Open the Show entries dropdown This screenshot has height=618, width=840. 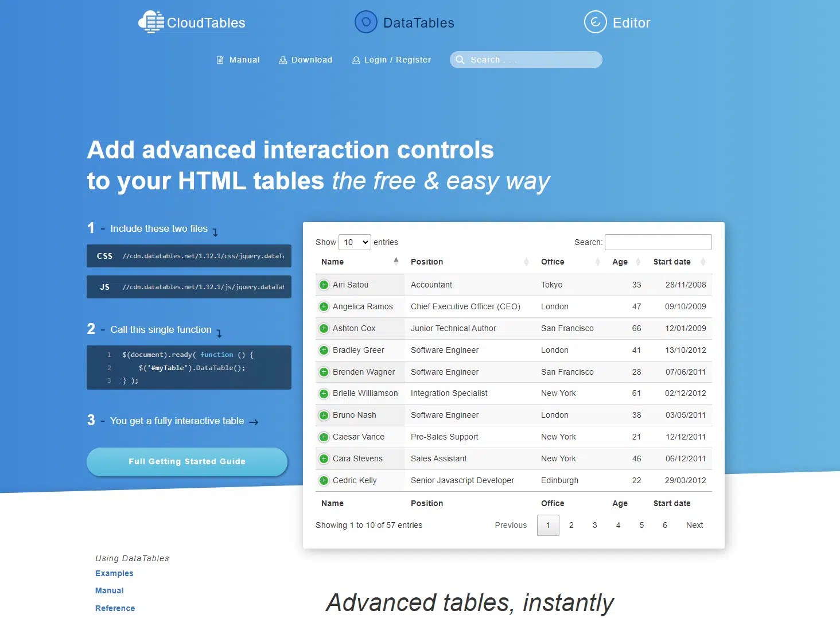(355, 242)
